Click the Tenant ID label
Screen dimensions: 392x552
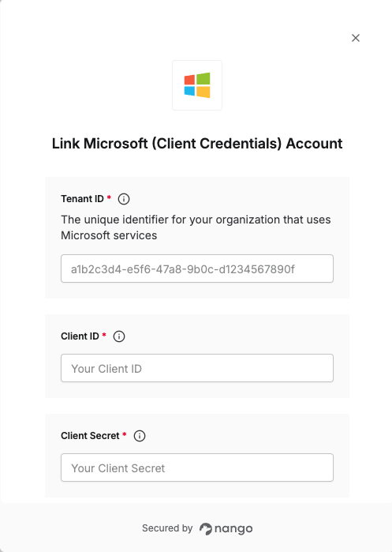[82, 199]
